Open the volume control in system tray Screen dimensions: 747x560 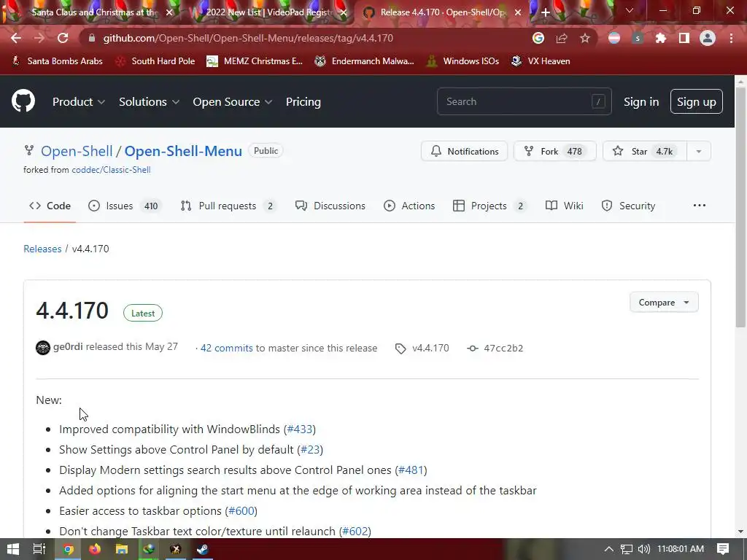coord(643,549)
